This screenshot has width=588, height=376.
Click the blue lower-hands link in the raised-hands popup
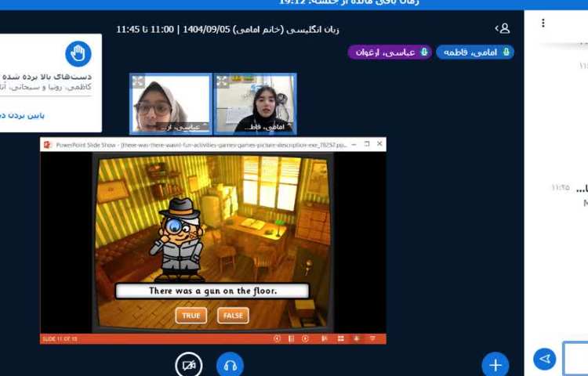coord(22,115)
